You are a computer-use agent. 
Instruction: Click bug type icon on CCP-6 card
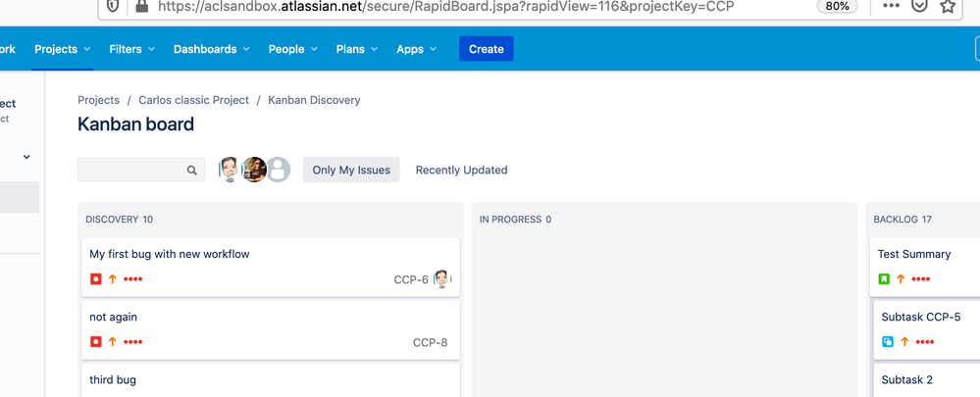[95, 279]
